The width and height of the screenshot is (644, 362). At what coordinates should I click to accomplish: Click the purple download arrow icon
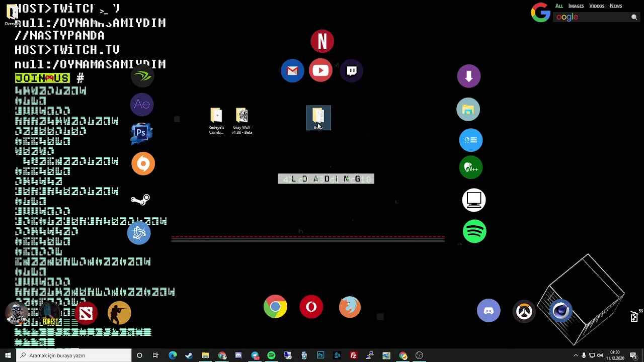(469, 76)
